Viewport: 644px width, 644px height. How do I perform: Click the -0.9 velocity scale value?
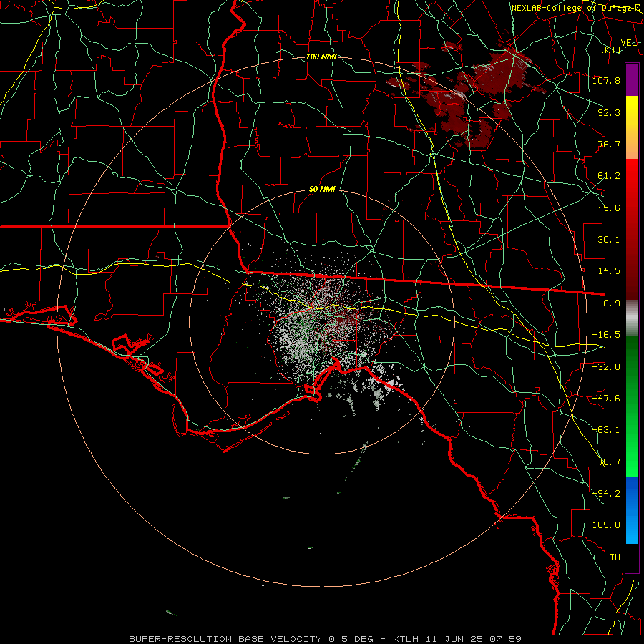coord(609,303)
